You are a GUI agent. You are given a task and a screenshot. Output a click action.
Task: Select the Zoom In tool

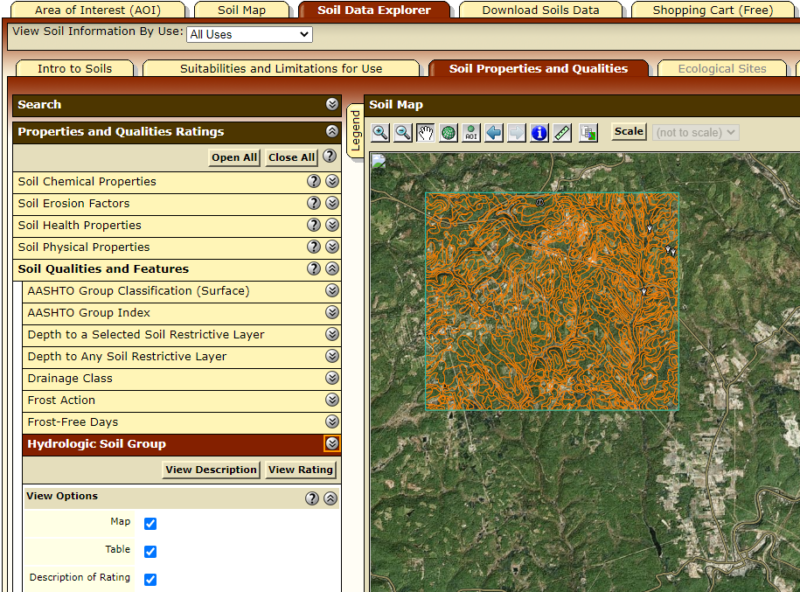(381, 132)
